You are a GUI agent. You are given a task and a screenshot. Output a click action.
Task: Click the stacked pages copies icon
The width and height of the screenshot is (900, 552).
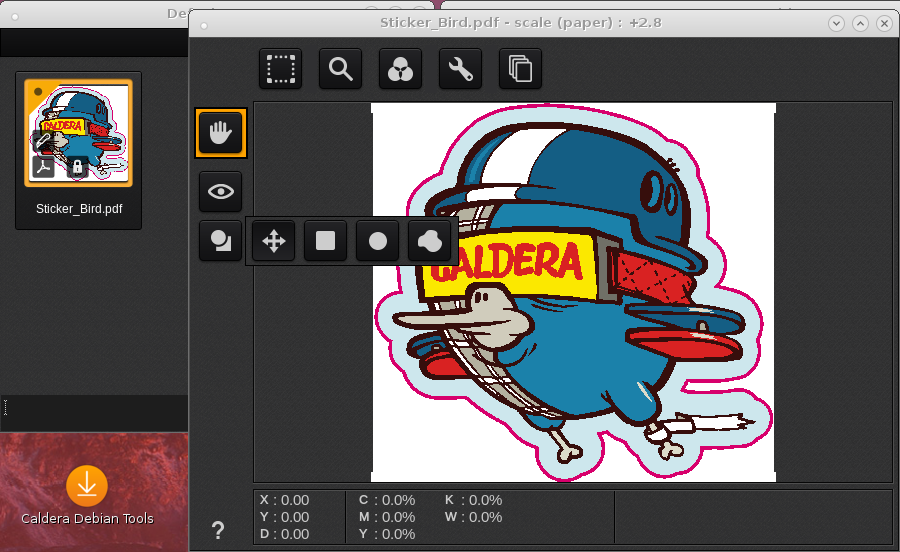pos(520,69)
